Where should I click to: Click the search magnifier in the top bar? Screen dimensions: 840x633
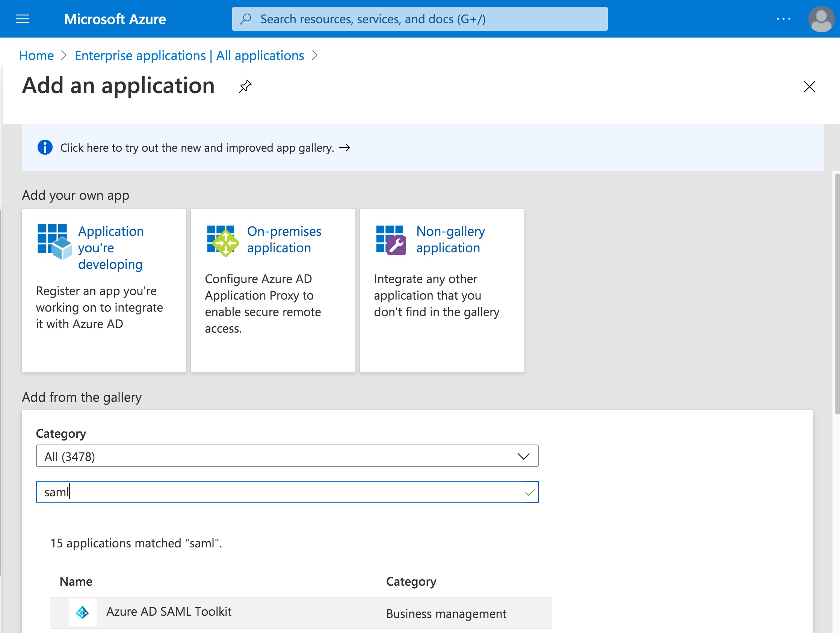[246, 18]
